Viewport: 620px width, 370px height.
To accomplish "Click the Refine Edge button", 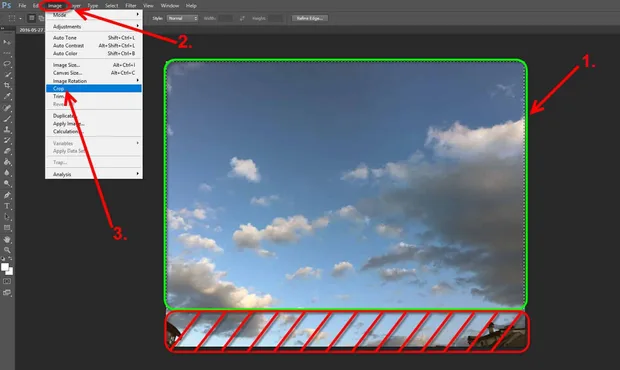I will 310,18.
